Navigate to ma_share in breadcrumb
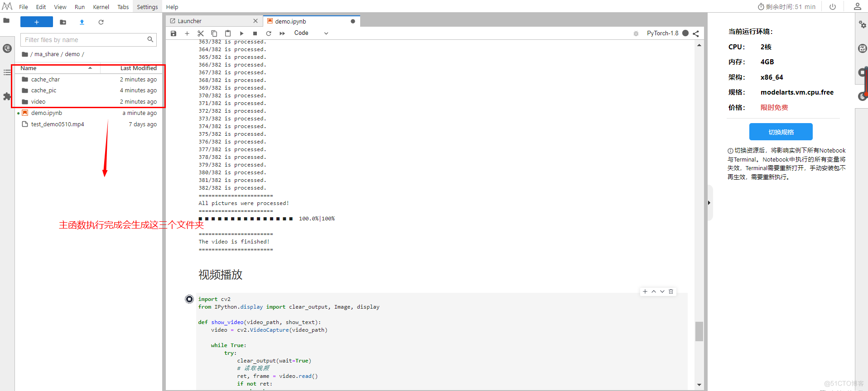This screenshot has width=868, height=391. [47, 54]
